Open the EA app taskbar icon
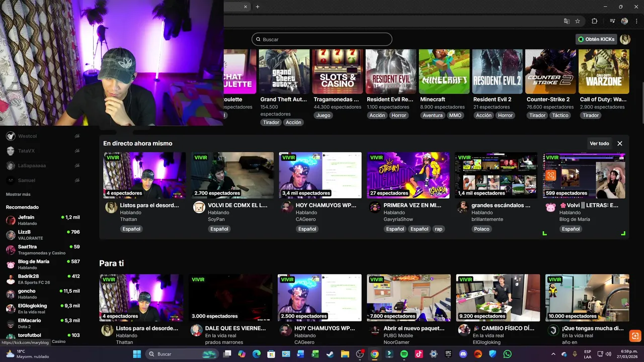The image size is (644, 362). pyautogui.click(x=478, y=354)
